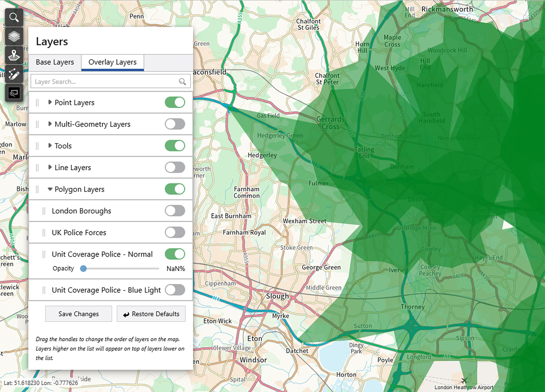Grab the Tools drag handle

click(x=37, y=146)
